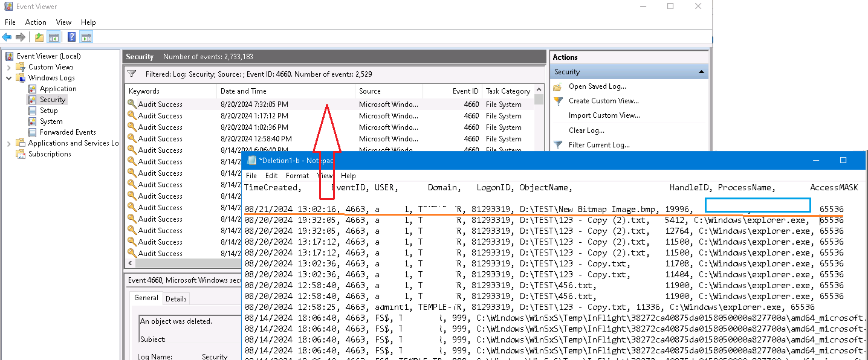Image resolution: width=868 pixels, height=360 pixels.
Task: Click the Forwarded Events log icon
Action: point(33,132)
